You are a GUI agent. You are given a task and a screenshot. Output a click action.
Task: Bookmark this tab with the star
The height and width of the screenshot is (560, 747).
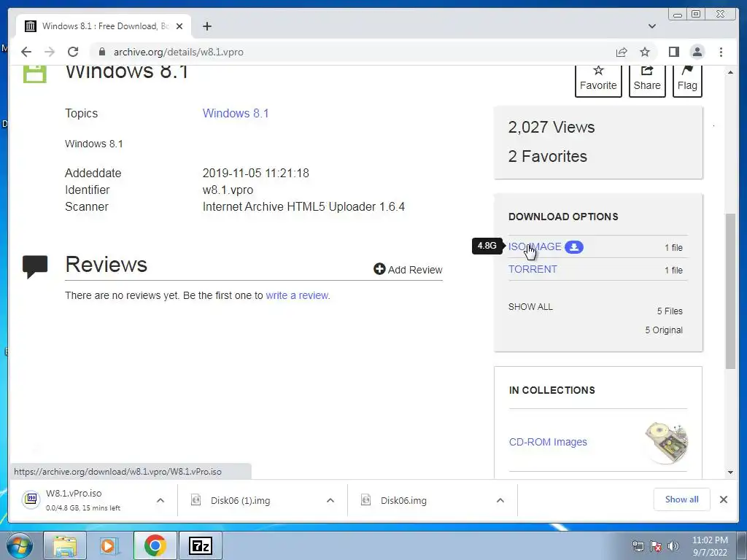click(x=645, y=52)
